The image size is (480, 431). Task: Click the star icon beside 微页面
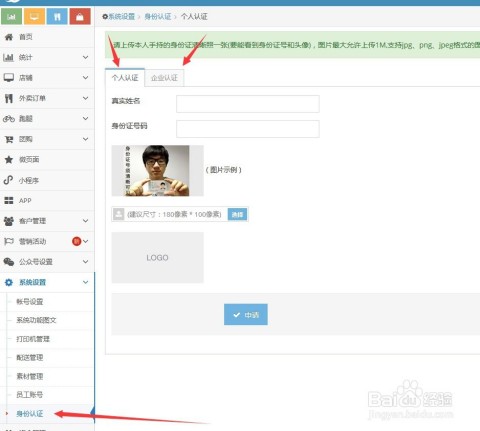[x=9, y=160]
